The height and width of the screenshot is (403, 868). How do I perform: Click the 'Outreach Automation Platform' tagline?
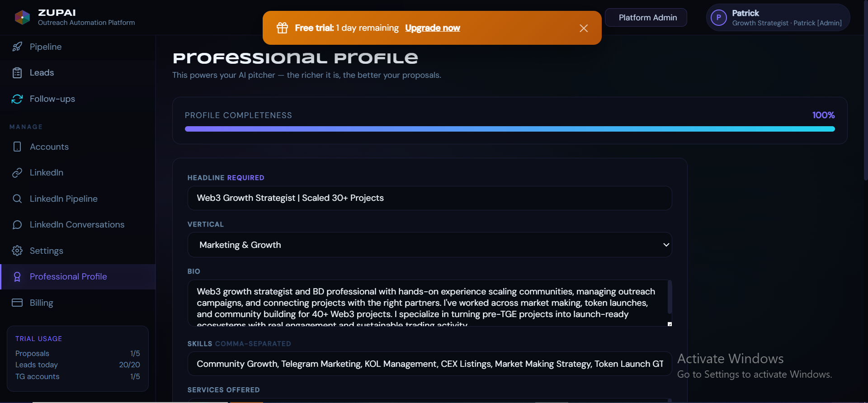[x=86, y=23]
